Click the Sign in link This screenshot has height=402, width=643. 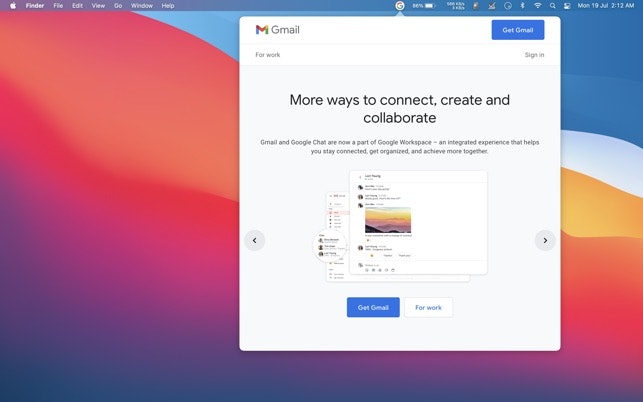[534, 55]
